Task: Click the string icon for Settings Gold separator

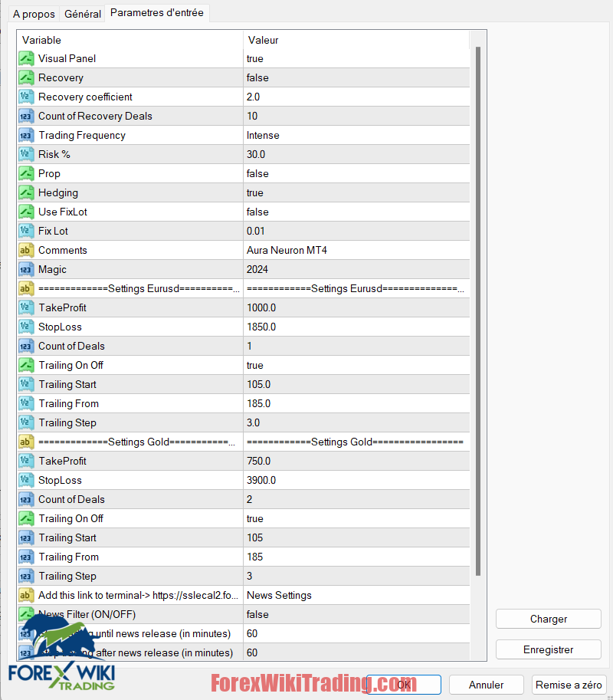Action: tap(26, 442)
